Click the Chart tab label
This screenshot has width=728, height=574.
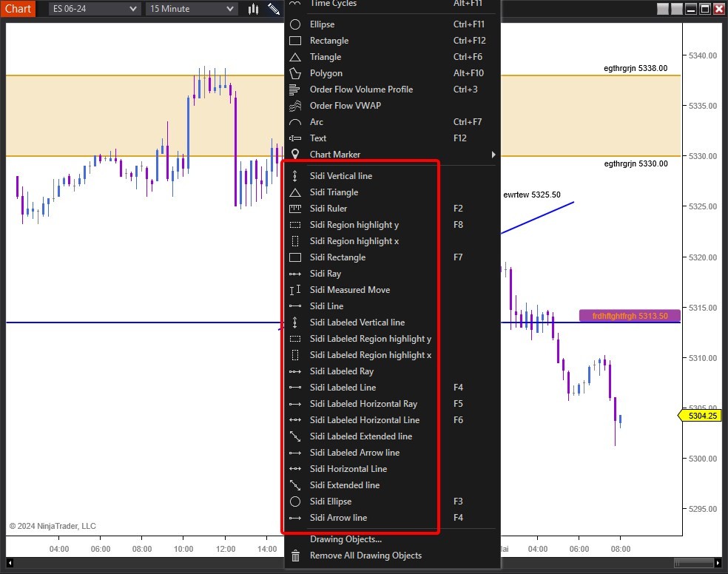point(18,9)
